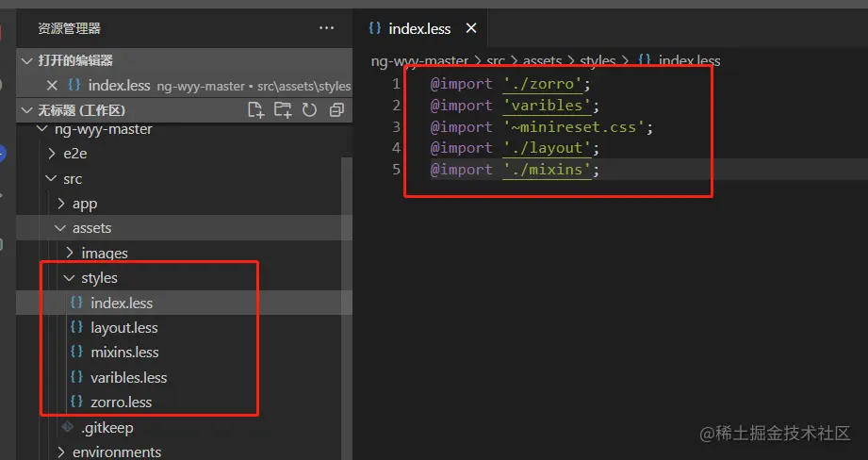Open the Explorer panel more actions menu
The width and height of the screenshot is (868, 460).
tap(327, 27)
